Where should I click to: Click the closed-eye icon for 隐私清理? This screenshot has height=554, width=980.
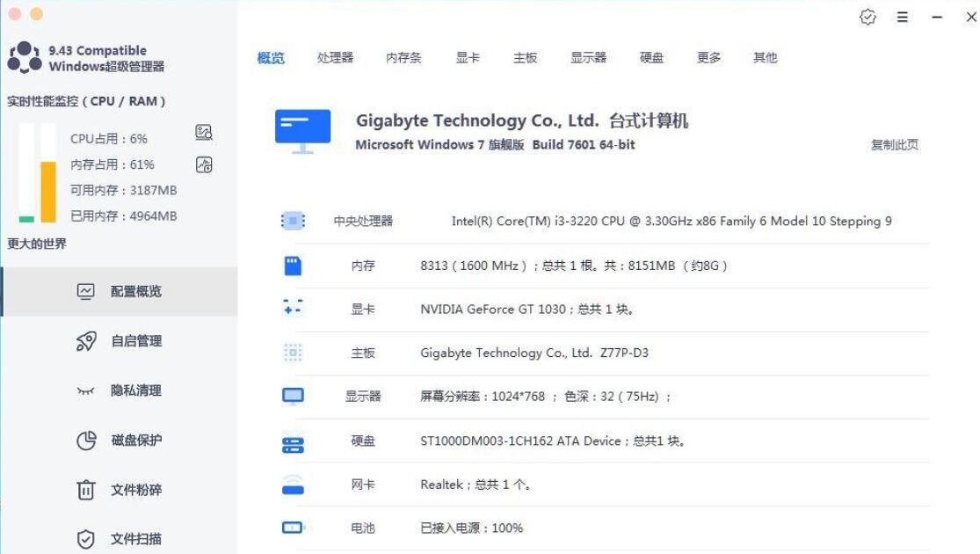[x=85, y=391]
